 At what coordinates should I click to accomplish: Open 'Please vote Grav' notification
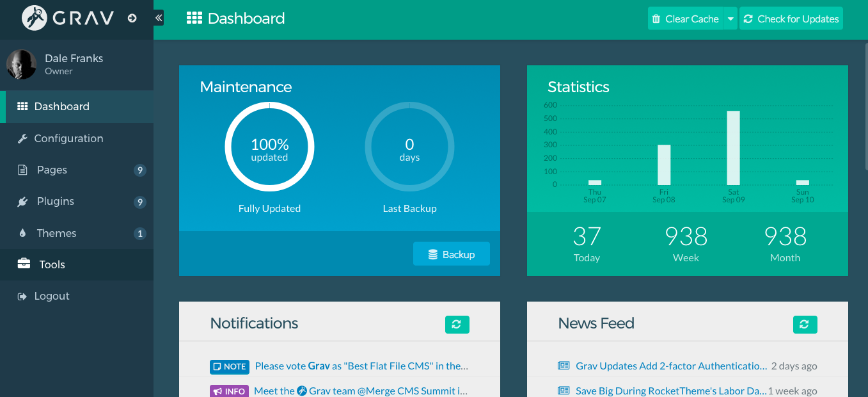click(x=361, y=366)
